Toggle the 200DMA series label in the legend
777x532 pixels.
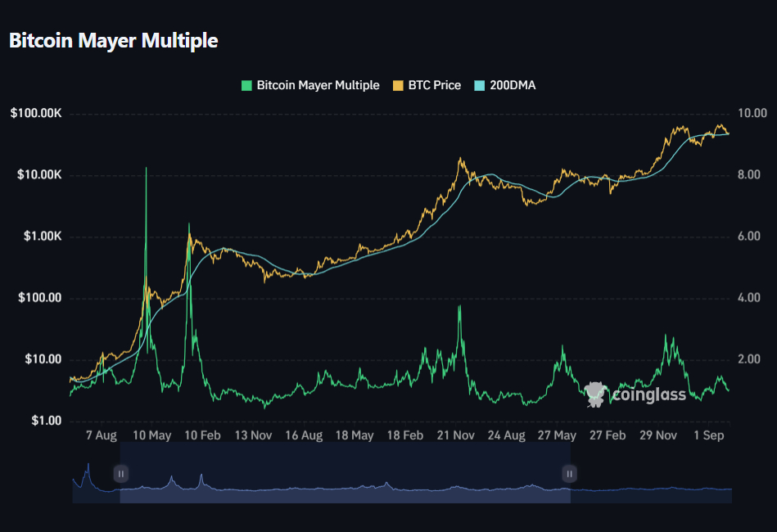click(x=513, y=85)
